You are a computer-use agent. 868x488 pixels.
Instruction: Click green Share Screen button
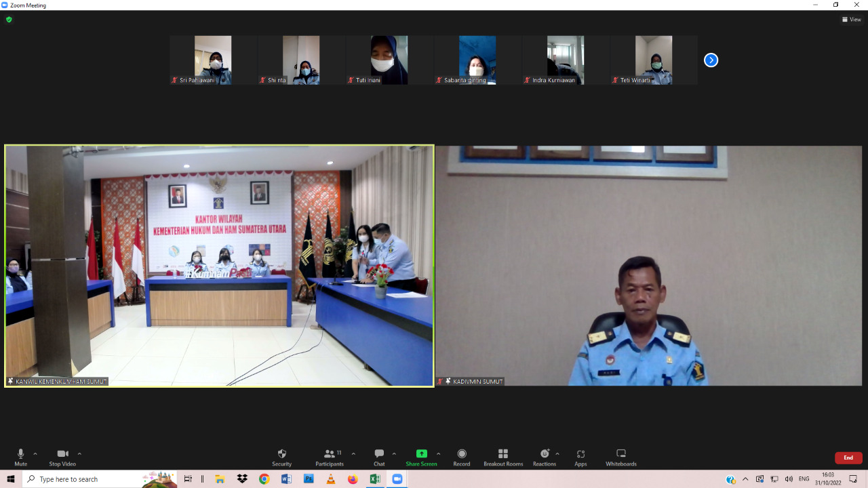pos(421,457)
